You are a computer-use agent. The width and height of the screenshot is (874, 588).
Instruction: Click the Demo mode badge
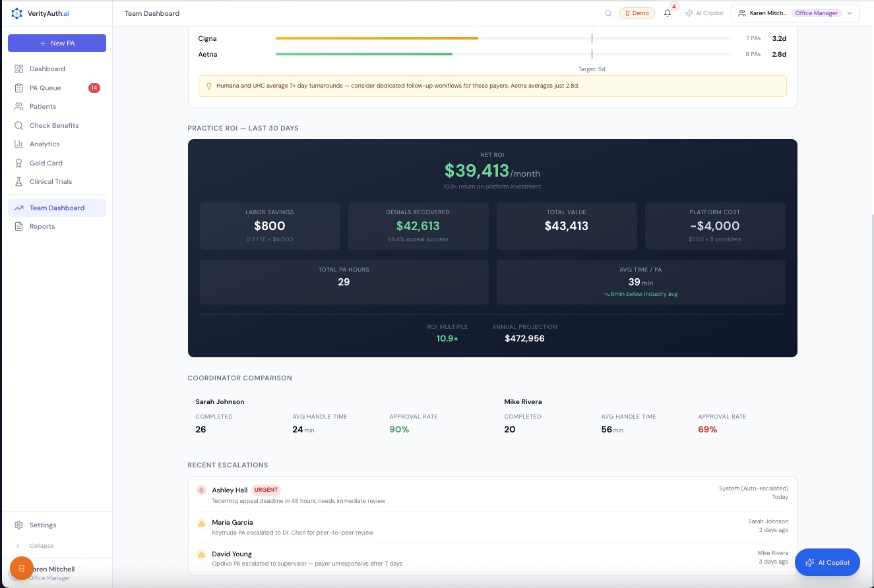pyautogui.click(x=637, y=13)
